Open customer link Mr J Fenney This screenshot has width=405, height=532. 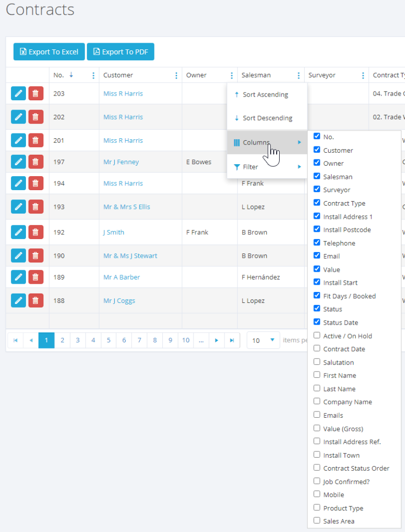tap(121, 162)
